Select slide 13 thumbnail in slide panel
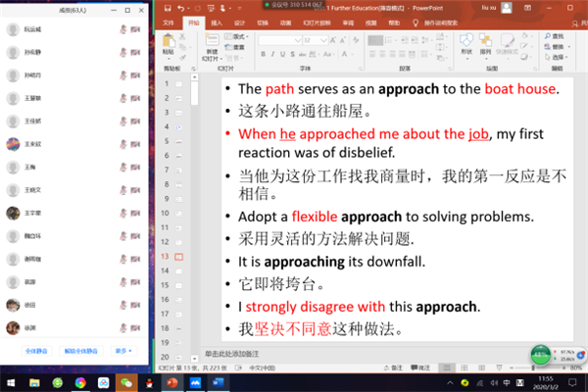 pos(180,256)
